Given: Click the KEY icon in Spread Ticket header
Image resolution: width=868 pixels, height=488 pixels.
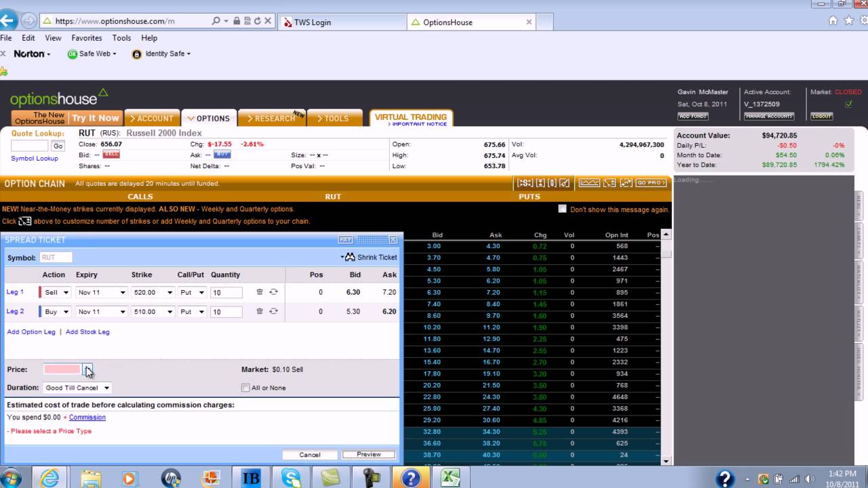Looking at the screenshot, I should tap(346, 240).
